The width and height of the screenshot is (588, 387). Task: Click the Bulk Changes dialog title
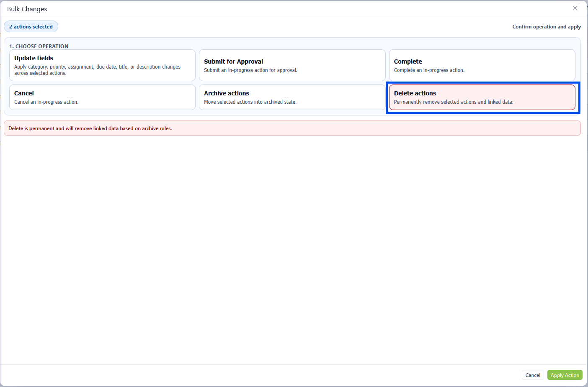[27, 9]
